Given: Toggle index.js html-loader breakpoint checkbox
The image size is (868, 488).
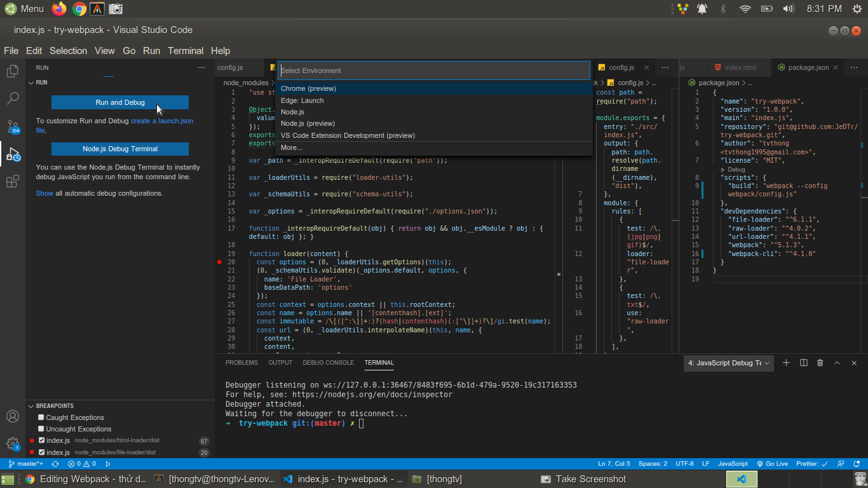Looking at the screenshot, I should pos(41,440).
